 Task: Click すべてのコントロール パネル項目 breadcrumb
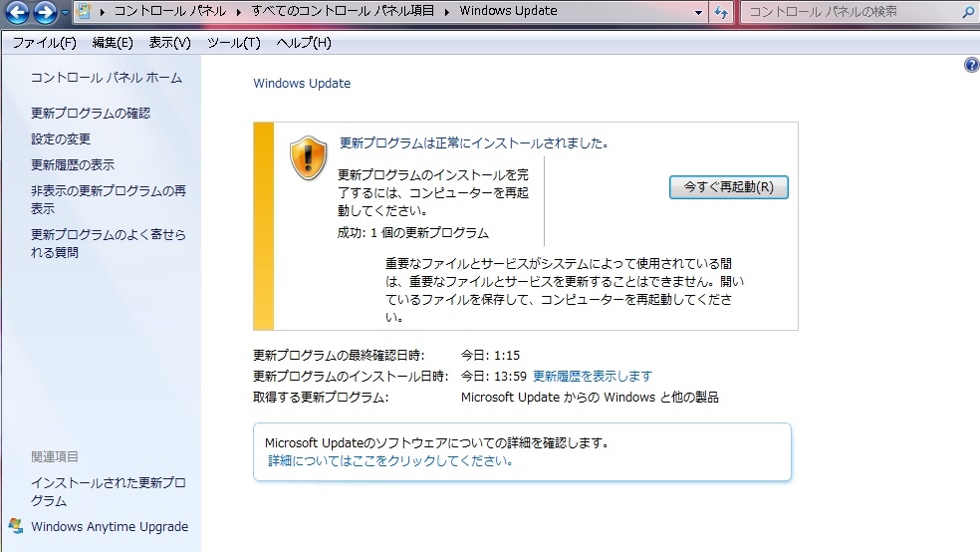pos(343,11)
